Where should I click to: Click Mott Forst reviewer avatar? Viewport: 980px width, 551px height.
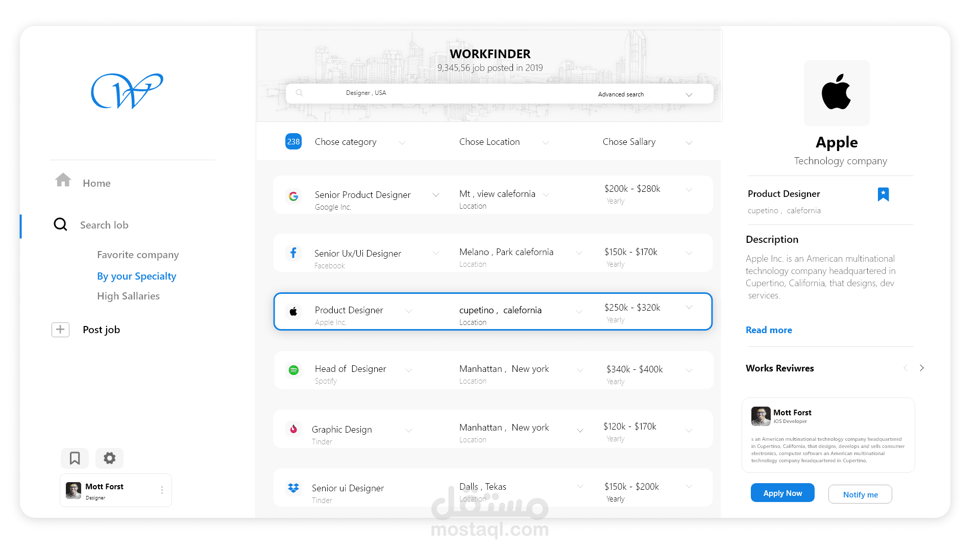tap(761, 416)
